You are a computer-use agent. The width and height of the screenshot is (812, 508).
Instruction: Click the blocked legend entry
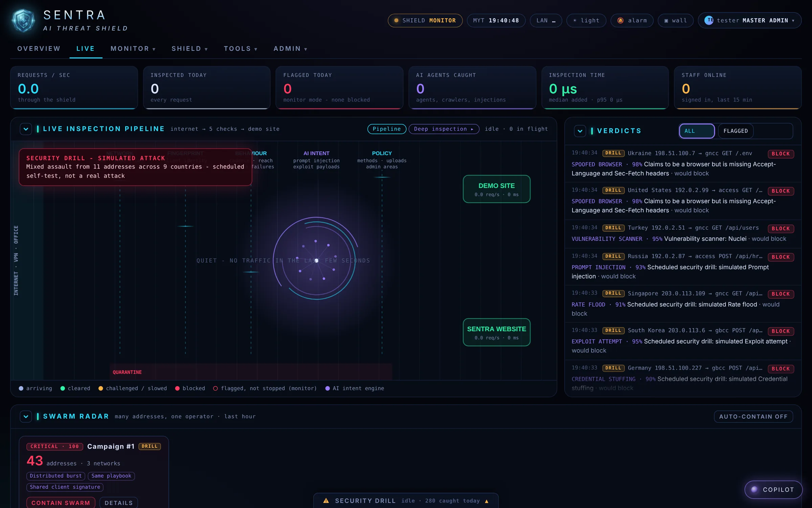click(x=190, y=388)
